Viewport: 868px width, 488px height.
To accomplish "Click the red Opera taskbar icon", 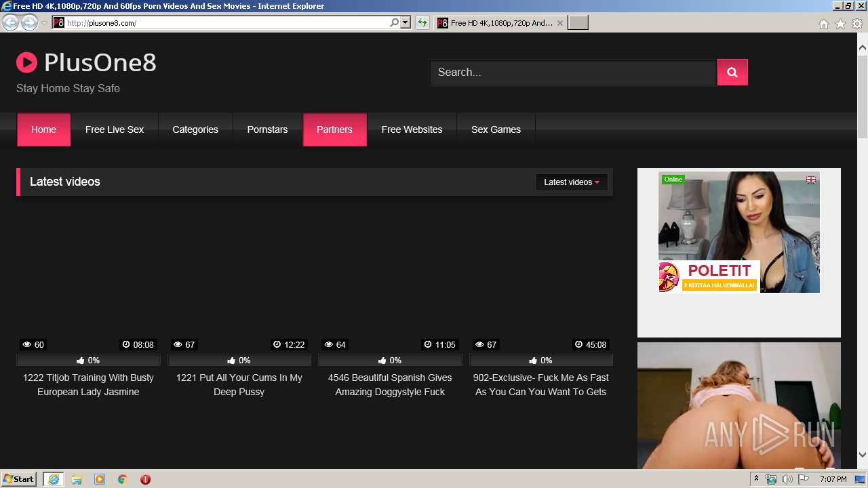I will [145, 479].
